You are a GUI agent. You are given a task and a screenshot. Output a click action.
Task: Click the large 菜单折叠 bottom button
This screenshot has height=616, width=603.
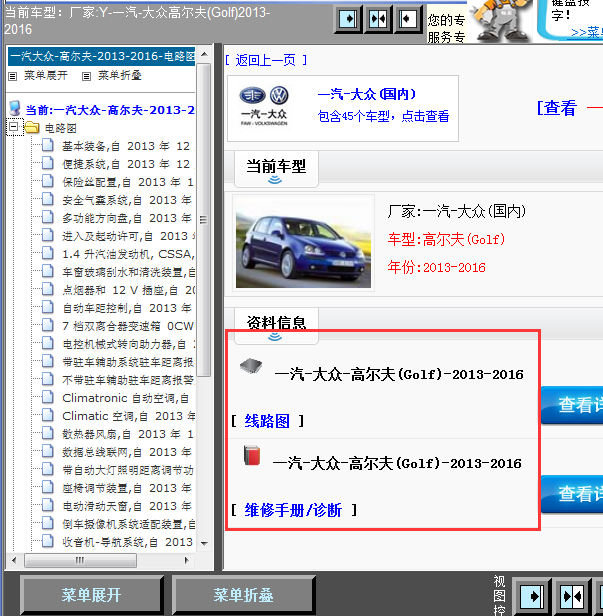point(243,595)
